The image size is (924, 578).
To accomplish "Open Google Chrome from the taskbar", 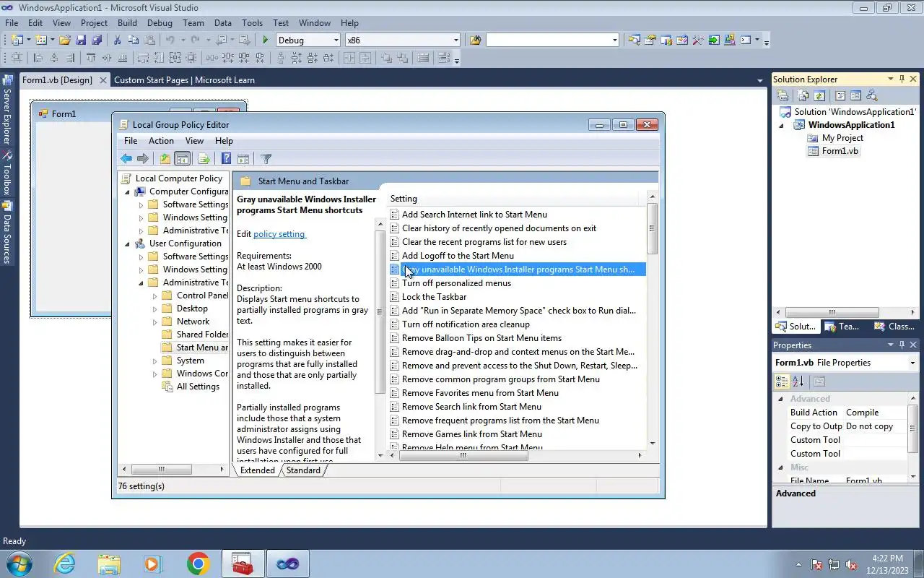I will (x=199, y=564).
